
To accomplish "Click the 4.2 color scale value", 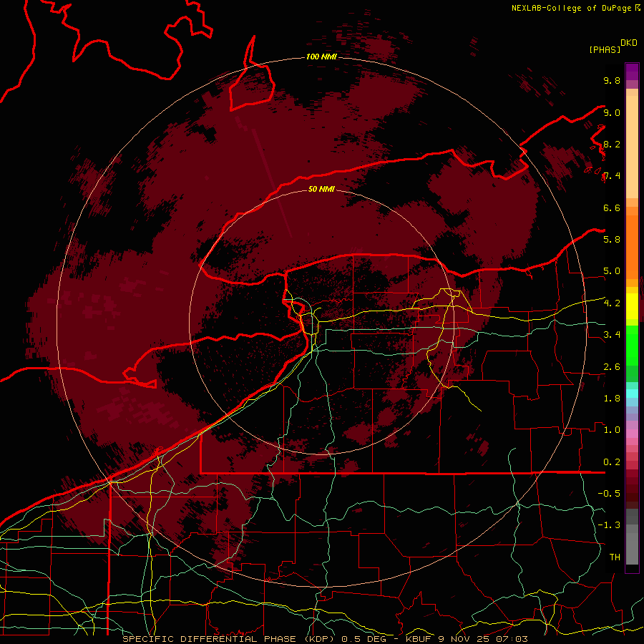I will (612, 303).
